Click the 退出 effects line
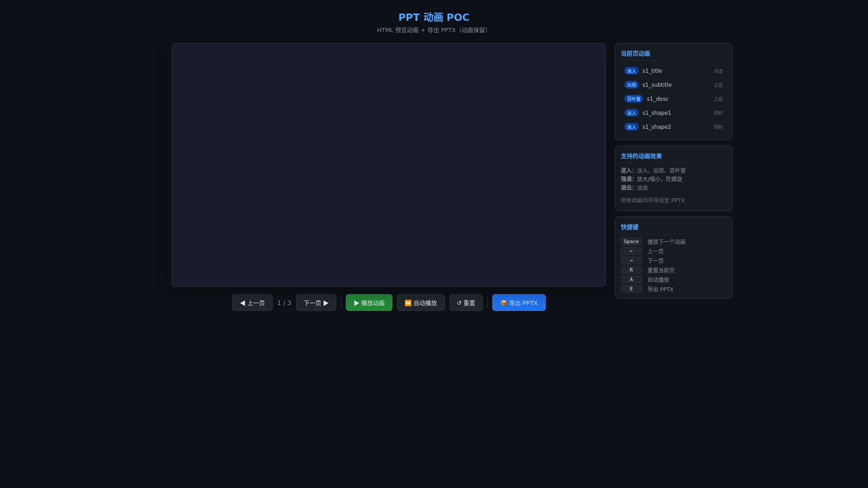This screenshot has width=868, height=488. pos(634,188)
